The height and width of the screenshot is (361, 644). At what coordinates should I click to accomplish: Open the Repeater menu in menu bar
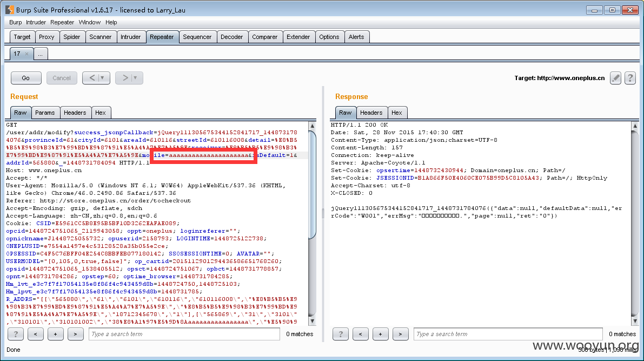pyautogui.click(x=62, y=22)
